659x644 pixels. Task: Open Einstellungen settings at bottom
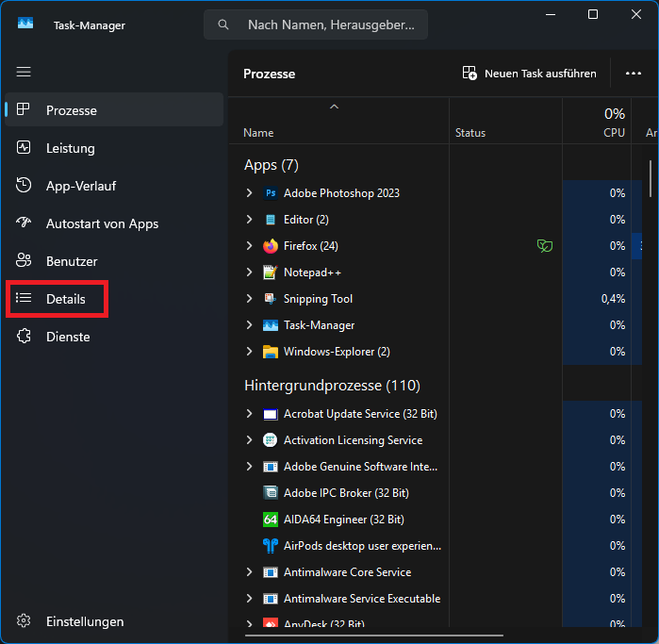84,621
